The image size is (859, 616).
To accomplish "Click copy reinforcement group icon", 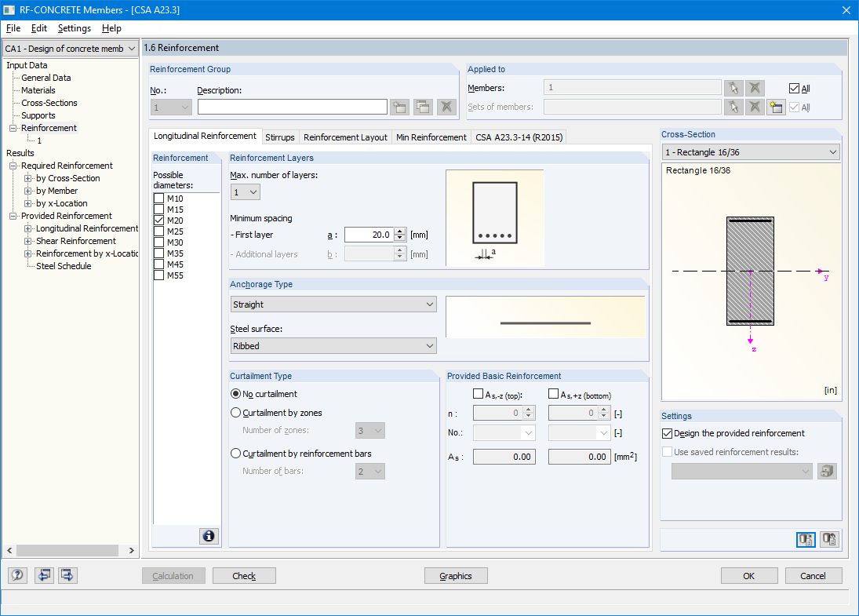I will pyautogui.click(x=423, y=107).
